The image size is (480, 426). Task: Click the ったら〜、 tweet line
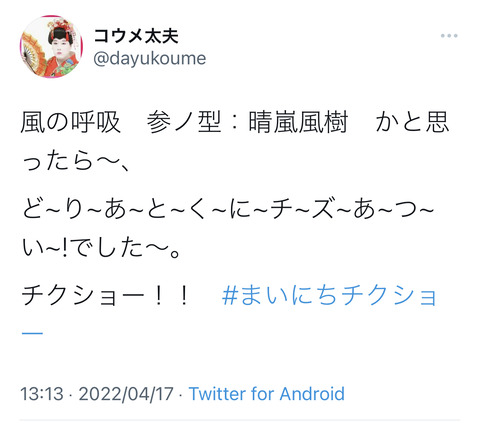pos(76,162)
